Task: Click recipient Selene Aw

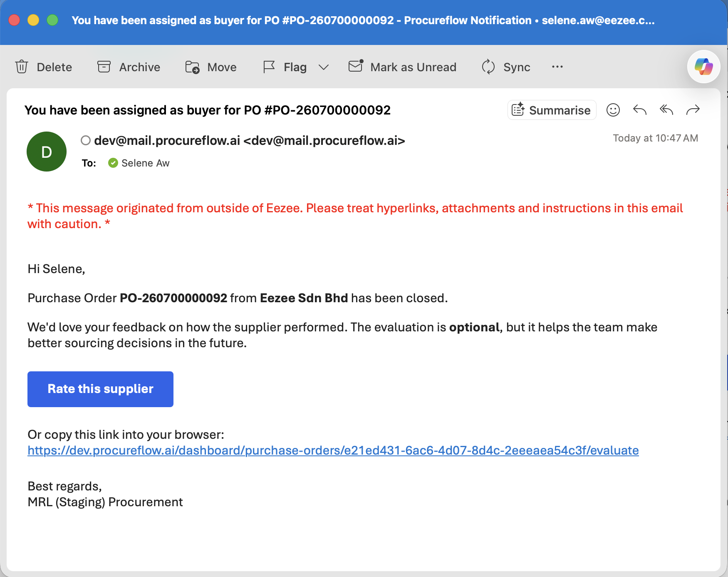Action: [x=145, y=163]
